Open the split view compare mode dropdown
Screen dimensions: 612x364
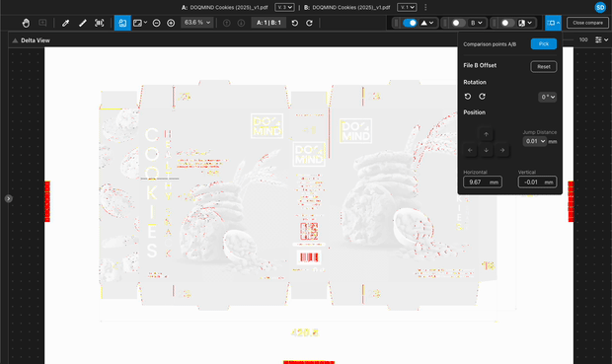pos(525,23)
